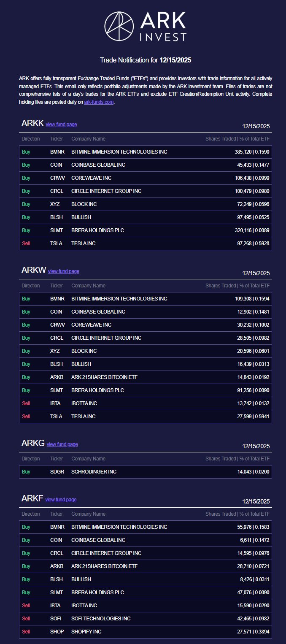Open ARKK view fund page link

(x=61, y=124)
